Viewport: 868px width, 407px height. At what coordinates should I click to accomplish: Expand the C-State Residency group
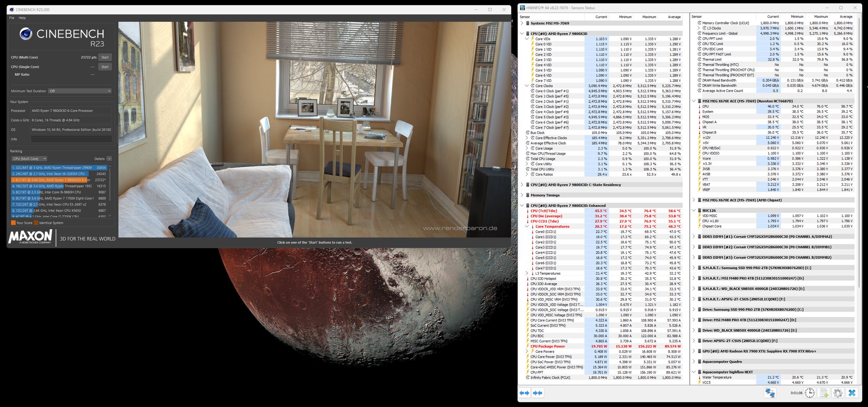point(521,185)
